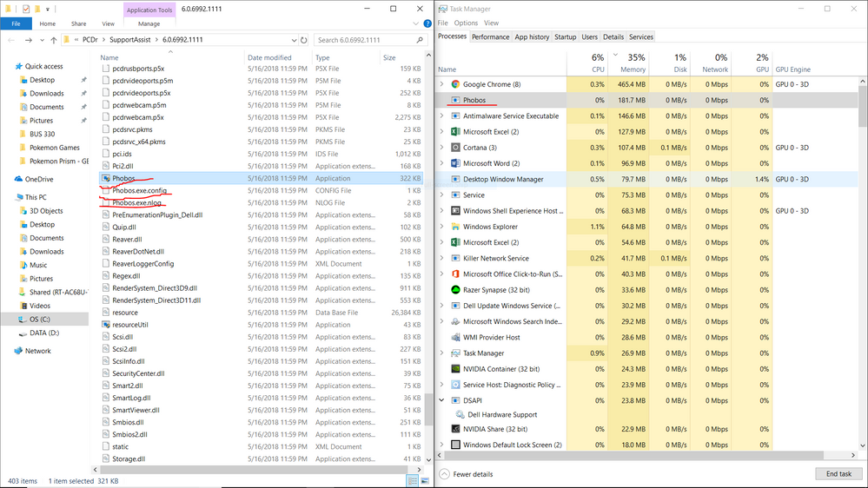
Task: Sort files by Size column header
Action: click(401, 57)
